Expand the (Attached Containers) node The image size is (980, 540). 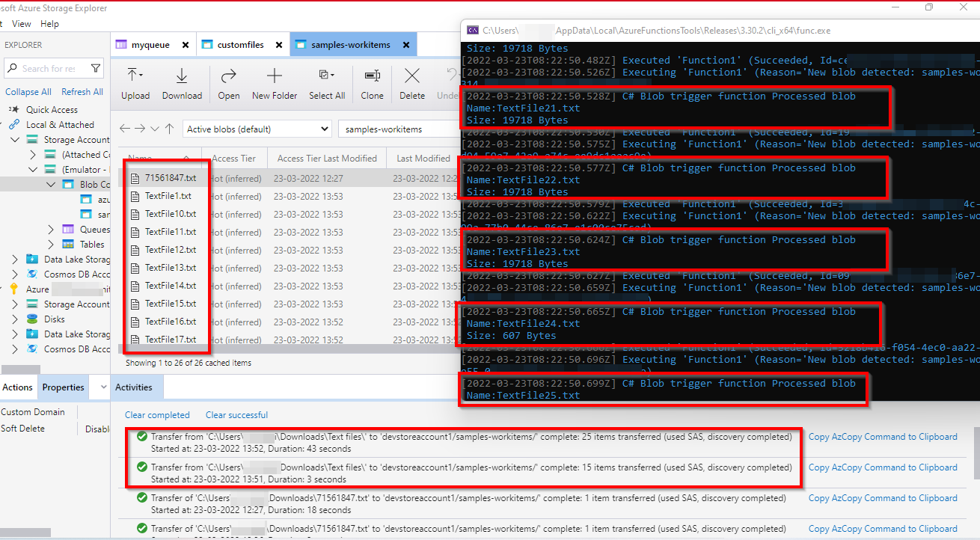tap(33, 155)
